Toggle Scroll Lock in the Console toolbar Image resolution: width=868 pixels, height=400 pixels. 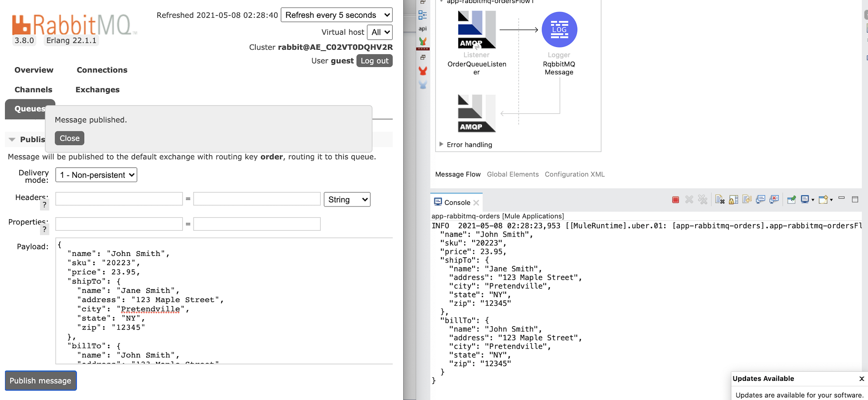(733, 200)
